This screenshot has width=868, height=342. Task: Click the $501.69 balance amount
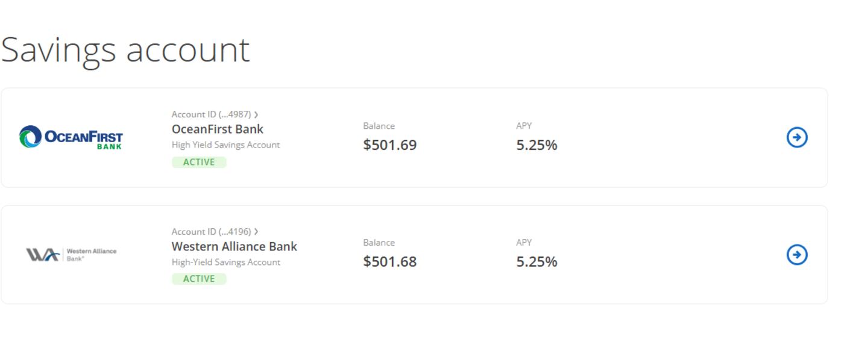point(389,145)
